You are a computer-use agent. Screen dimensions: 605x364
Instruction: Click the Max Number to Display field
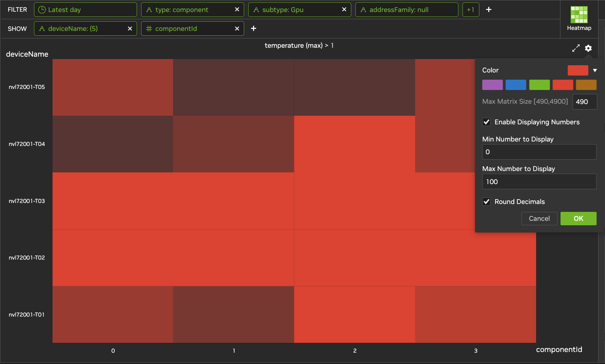539,182
